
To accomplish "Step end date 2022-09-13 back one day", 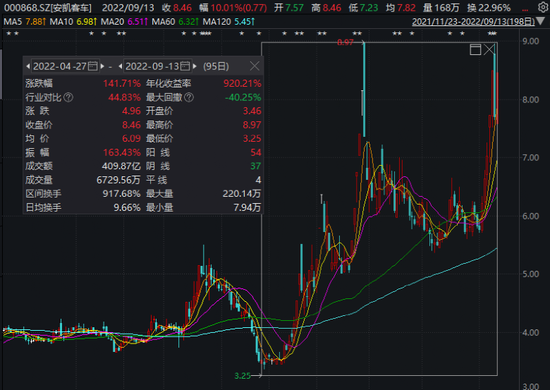I will tap(120, 66).
